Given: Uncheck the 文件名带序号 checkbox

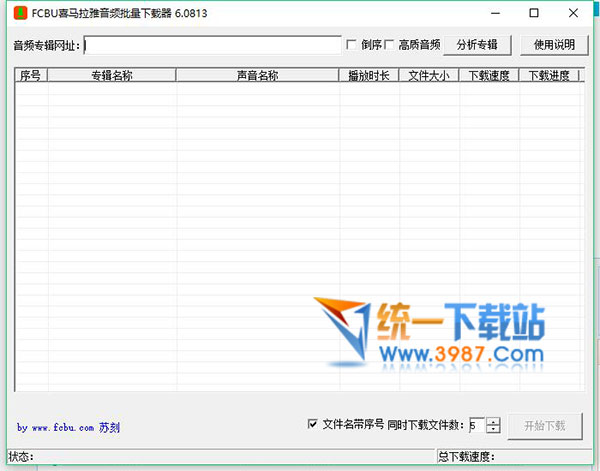Looking at the screenshot, I should coord(313,424).
